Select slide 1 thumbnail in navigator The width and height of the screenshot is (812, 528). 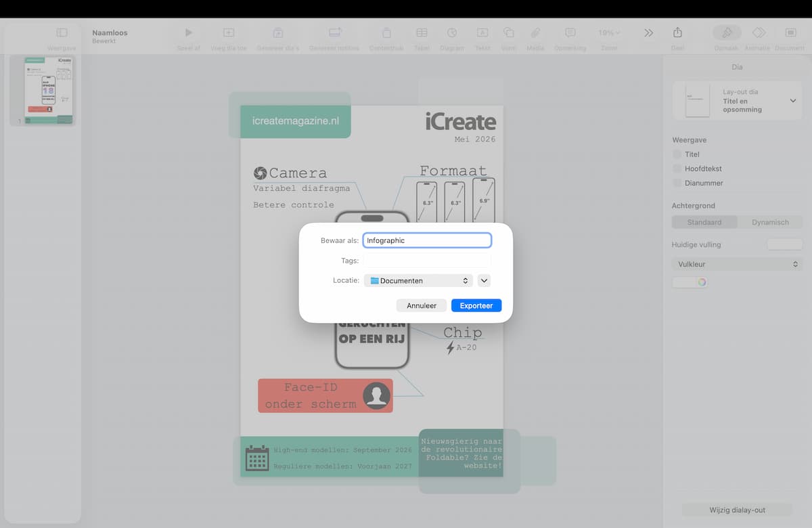click(x=49, y=91)
